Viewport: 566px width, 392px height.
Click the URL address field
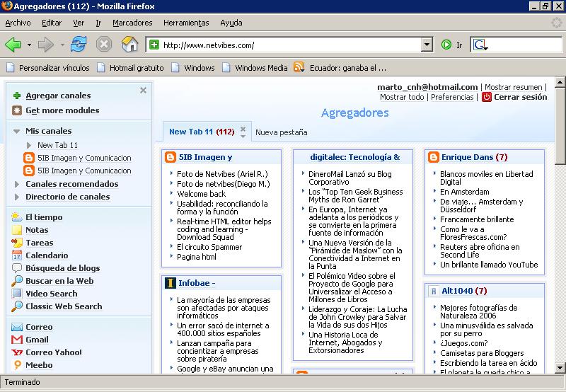(291, 45)
